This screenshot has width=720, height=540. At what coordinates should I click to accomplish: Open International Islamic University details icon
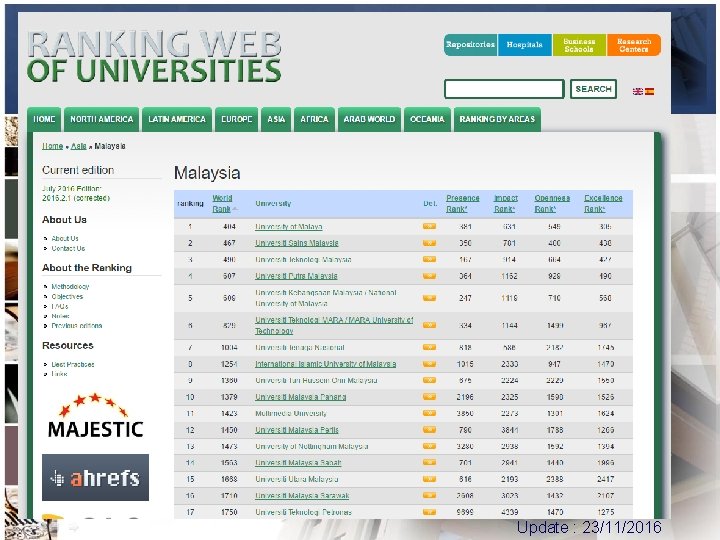429,364
